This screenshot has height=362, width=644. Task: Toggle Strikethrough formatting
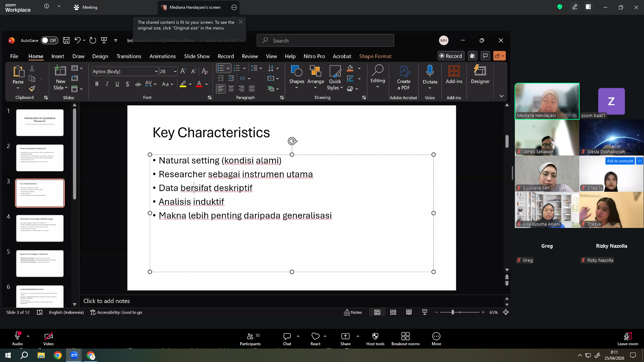tap(138, 84)
